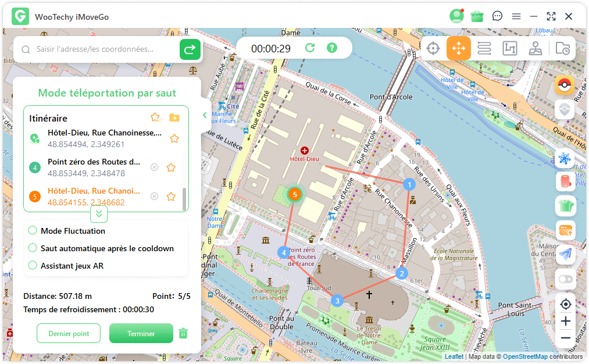Click the address and coordinates search field
Image resolution: width=589 pixels, height=364 pixels.
pyautogui.click(x=105, y=49)
